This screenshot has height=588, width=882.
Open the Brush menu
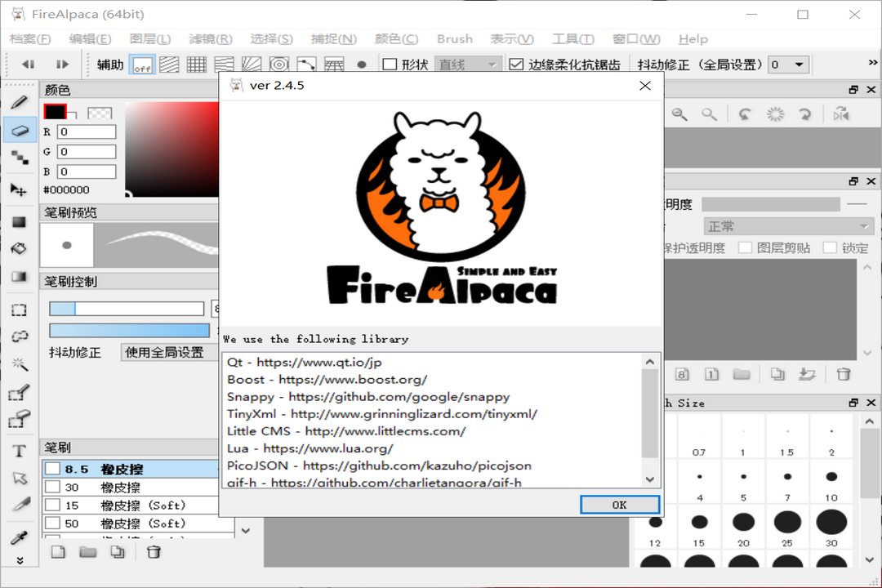point(454,38)
